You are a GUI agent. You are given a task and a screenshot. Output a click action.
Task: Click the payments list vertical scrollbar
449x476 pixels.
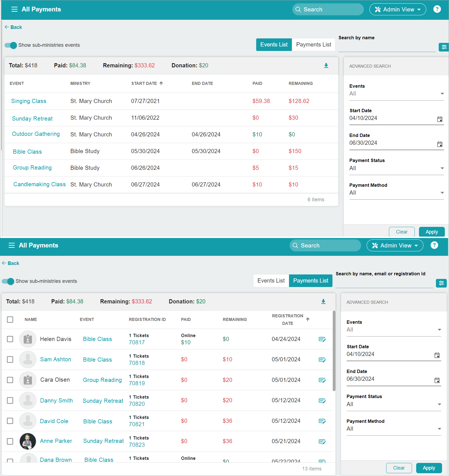334,351
